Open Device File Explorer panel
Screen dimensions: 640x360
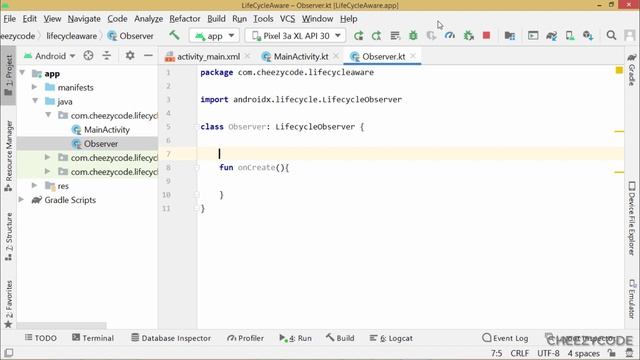[x=632, y=219]
